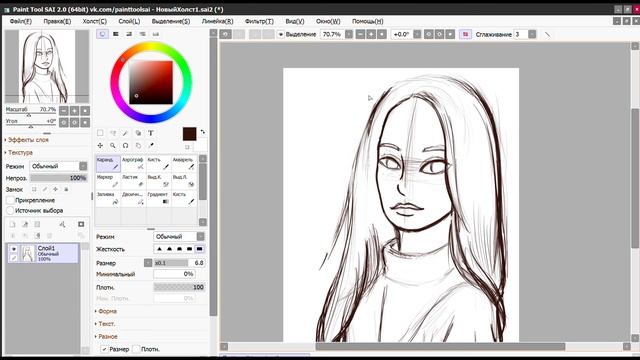Open layer blending Режим dropdown under Текстура
The image size is (640, 360).
pos(59,166)
